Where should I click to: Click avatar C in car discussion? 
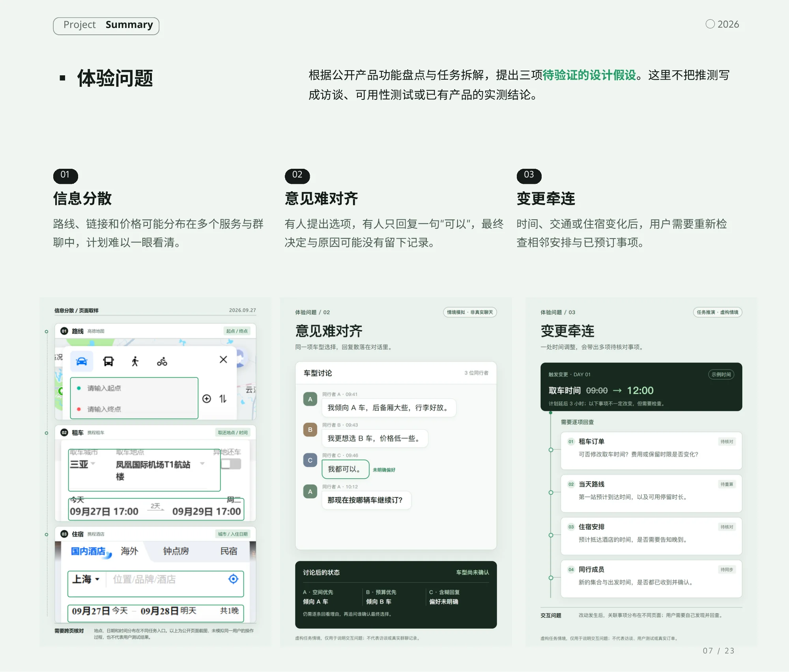tap(310, 460)
